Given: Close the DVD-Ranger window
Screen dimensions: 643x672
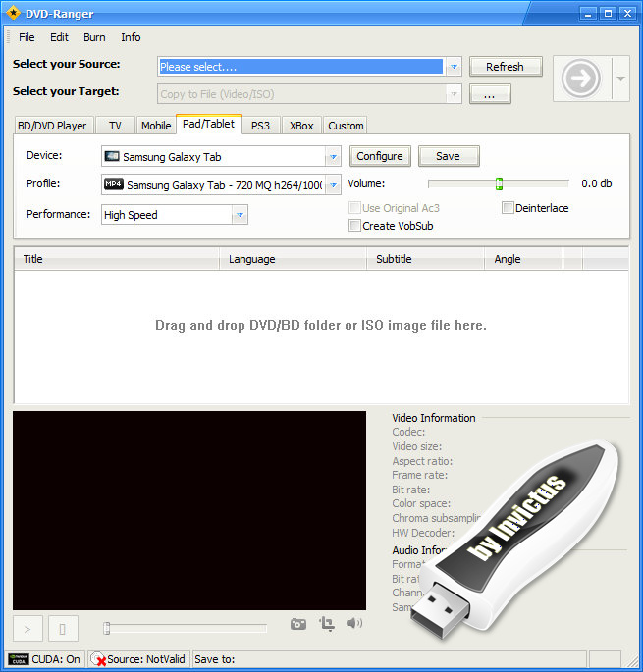Looking at the screenshot, I should [x=627, y=14].
